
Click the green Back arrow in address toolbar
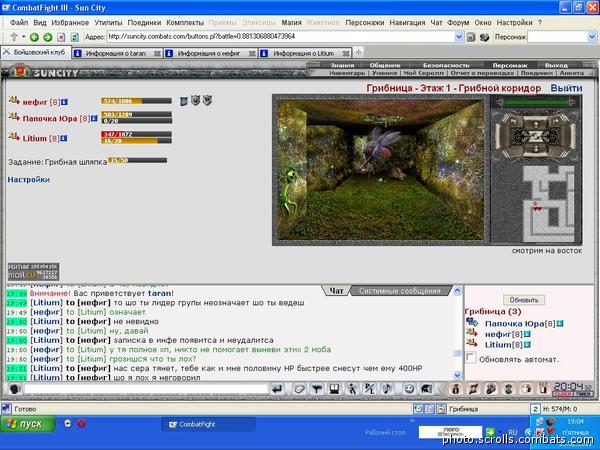[34, 37]
